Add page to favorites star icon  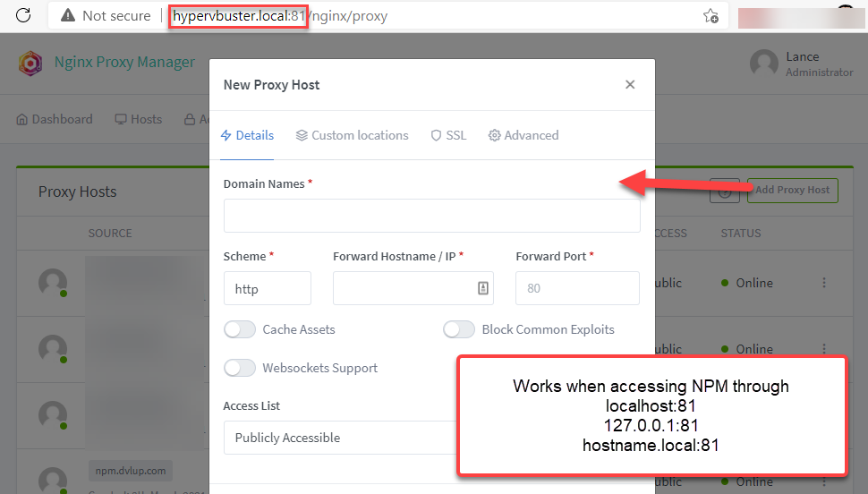coord(711,15)
